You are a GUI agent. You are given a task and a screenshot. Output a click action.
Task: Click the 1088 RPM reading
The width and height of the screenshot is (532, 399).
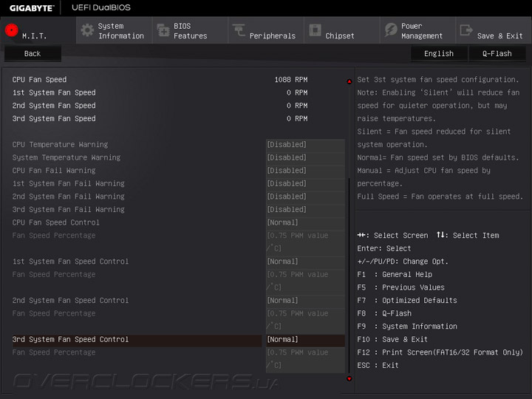[x=291, y=79]
